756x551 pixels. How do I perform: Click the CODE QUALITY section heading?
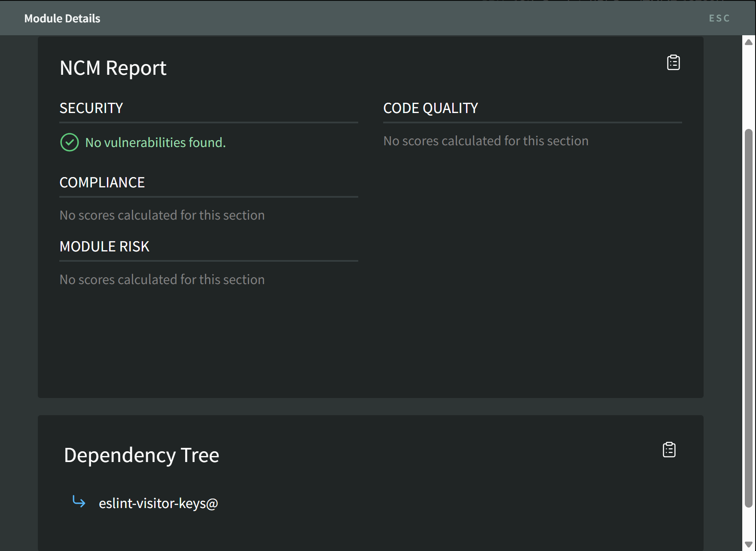(x=430, y=108)
